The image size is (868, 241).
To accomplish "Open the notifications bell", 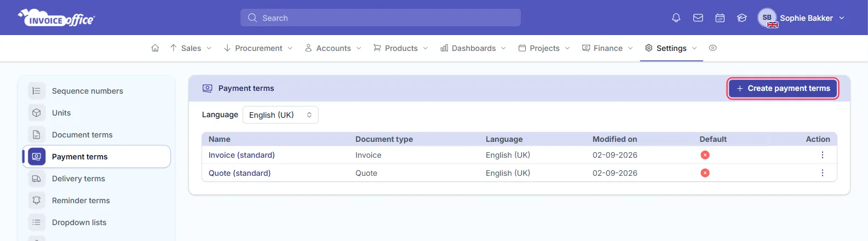I will [676, 18].
